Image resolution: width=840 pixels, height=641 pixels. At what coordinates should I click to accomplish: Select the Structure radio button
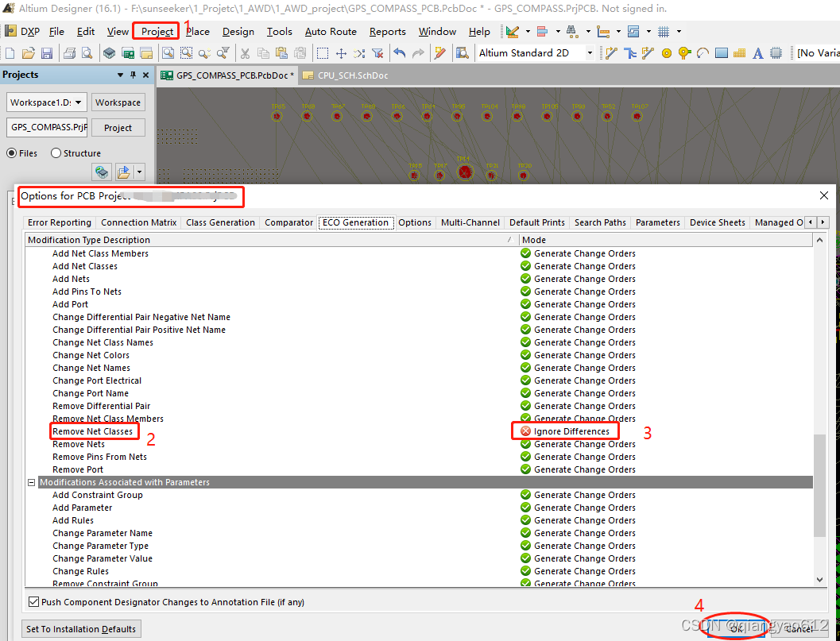(x=56, y=153)
